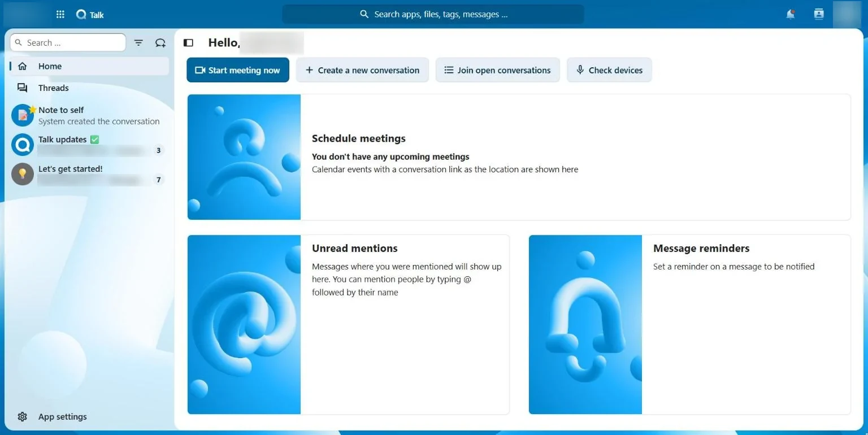Click Create a new conversation
Image resolution: width=868 pixels, height=435 pixels.
[x=362, y=70]
